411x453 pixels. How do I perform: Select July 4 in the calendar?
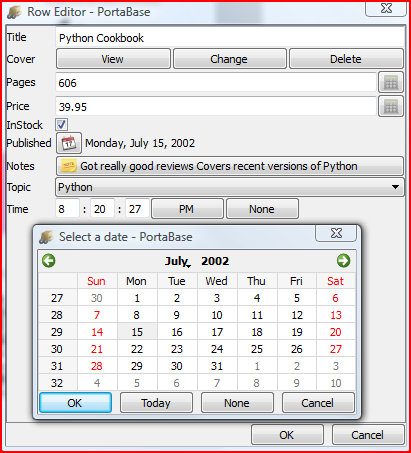coord(257,298)
